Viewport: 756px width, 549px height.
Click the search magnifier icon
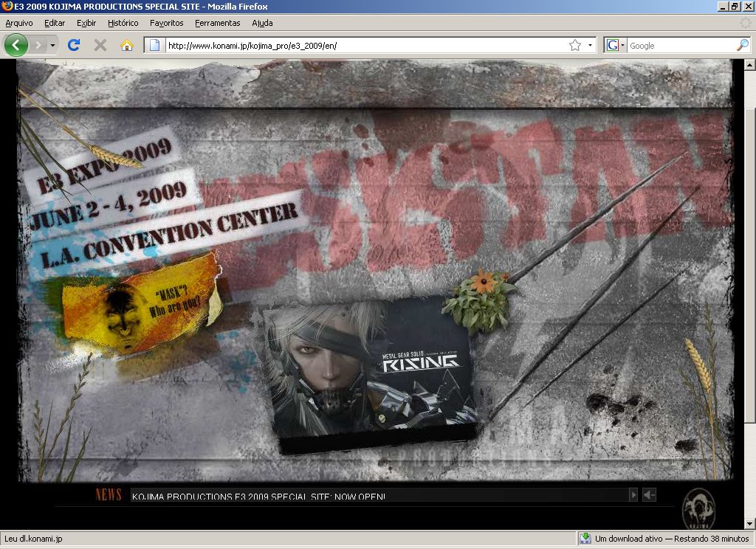[x=742, y=45]
